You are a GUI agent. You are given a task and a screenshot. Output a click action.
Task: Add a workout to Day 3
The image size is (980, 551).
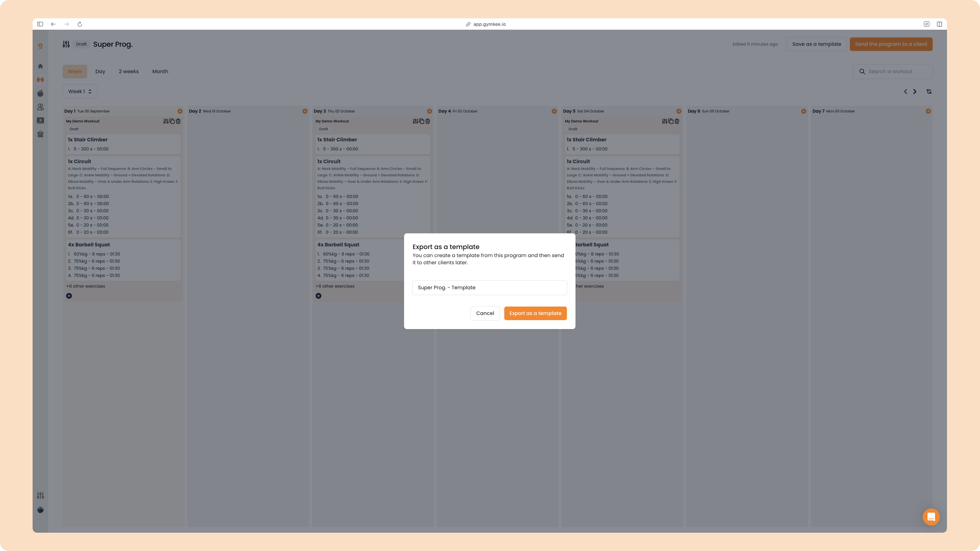point(430,111)
